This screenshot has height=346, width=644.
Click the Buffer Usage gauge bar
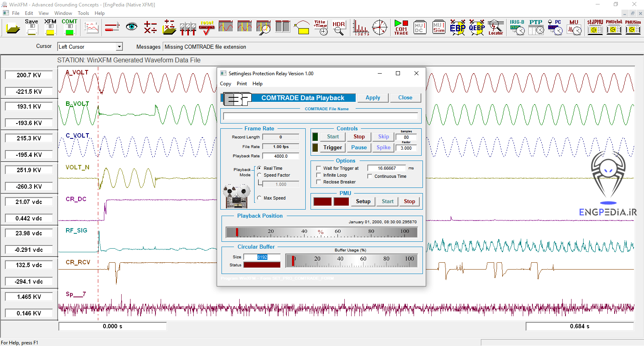pos(351,261)
